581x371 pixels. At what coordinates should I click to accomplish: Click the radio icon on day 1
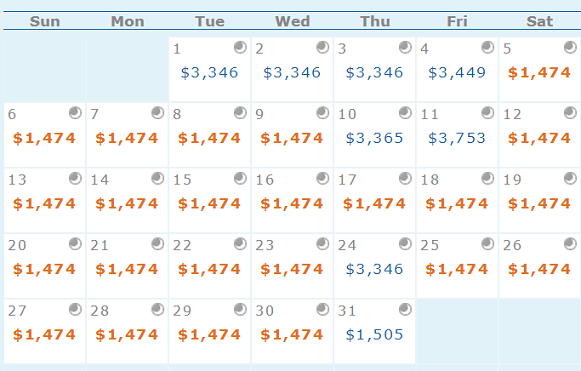240,47
